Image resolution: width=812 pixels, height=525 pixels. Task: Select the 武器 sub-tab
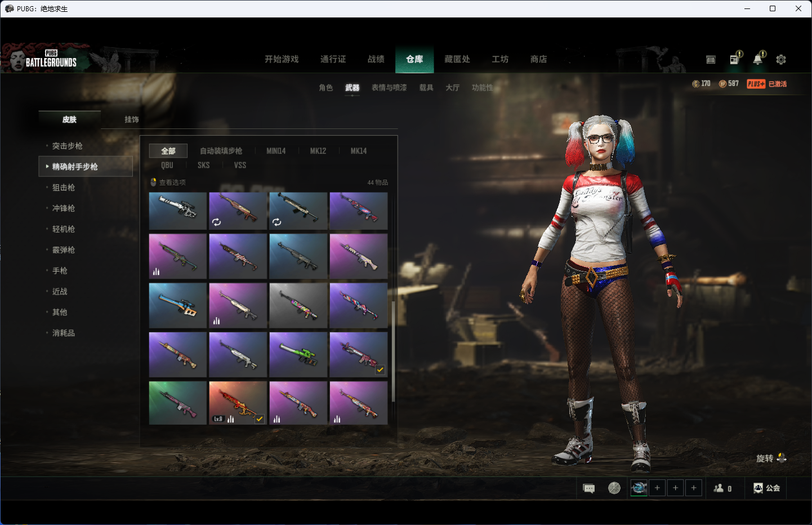[x=353, y=88]
